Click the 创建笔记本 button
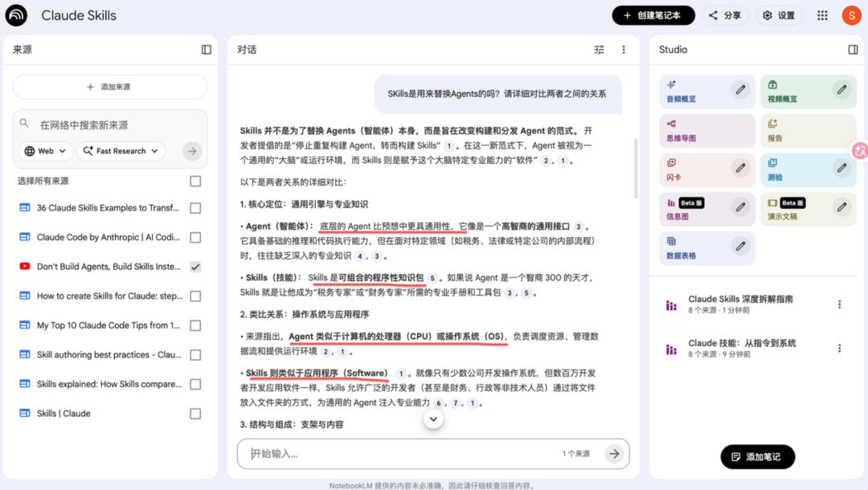This screenshot has width=868, height=490. [653, 15]
